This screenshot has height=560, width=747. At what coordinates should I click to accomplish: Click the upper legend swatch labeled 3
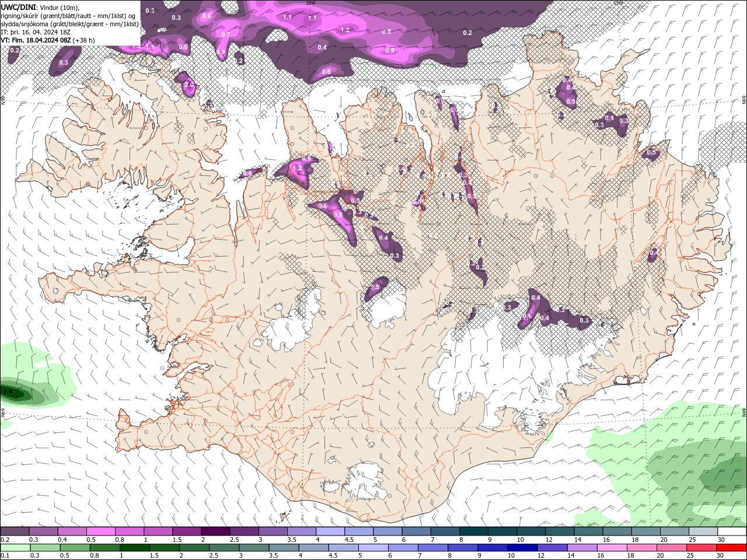click(x=273, y=531)
